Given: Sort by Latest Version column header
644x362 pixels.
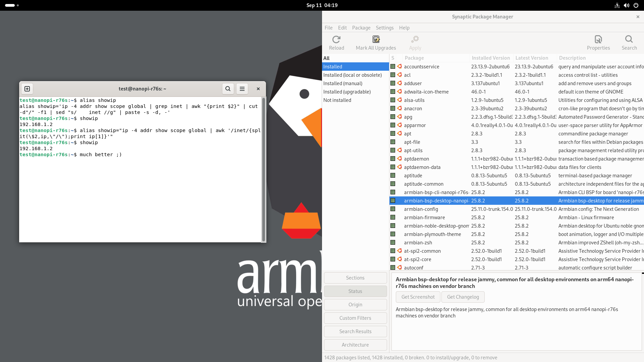Looking at the screenshot, I should (x=535, y=58).
